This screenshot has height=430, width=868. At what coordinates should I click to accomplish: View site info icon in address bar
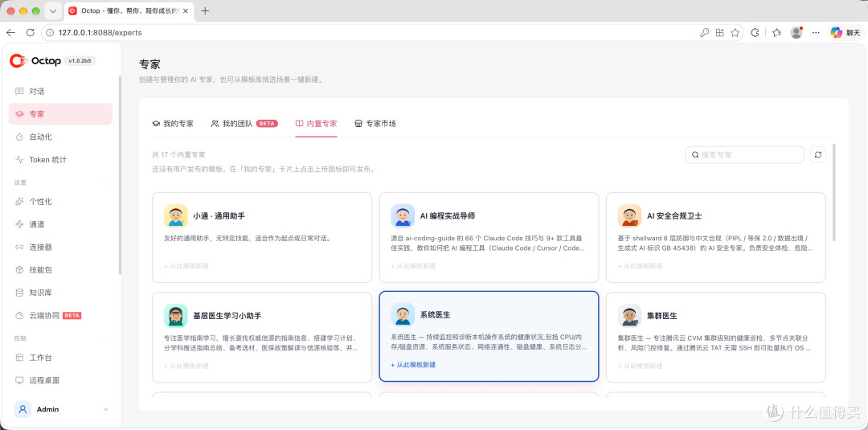point(51,33)
